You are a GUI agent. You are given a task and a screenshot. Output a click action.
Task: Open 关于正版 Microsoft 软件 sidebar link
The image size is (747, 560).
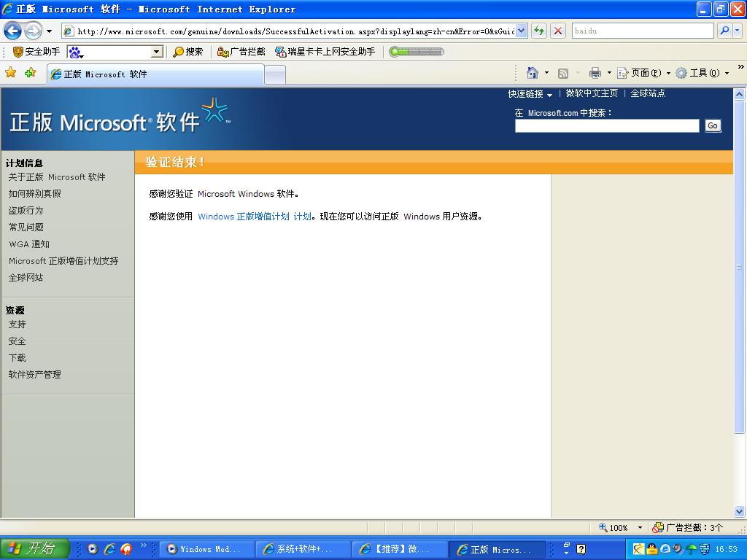[x=57, y=177]
